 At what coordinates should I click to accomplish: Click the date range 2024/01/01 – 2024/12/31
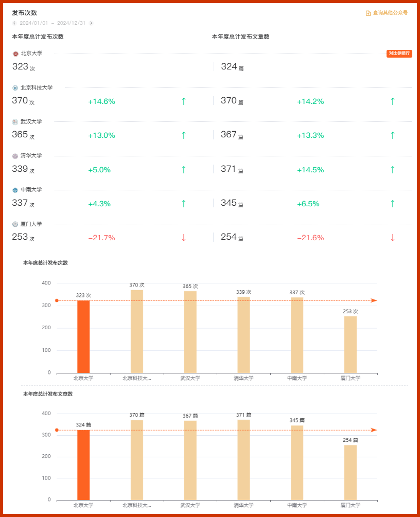click(x=52, y=23)
